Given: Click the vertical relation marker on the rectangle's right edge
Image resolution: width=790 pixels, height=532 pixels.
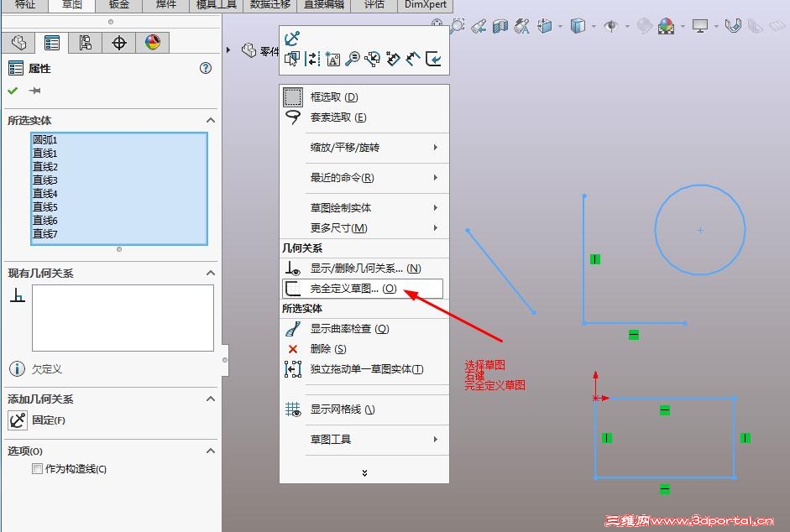Looking at the screenshot, I should (746, 438).
